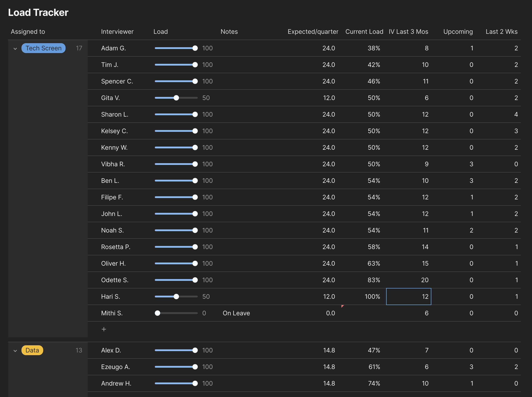Screen dimensions: 532x397
Task: Collapse the Tech Screen group chevron
Action: pos(15,49)
